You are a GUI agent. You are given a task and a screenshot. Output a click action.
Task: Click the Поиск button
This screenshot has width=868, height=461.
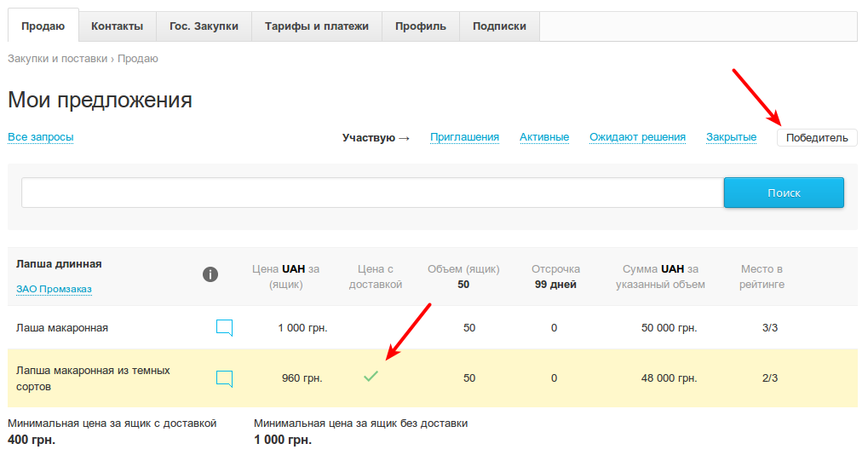pos(784,193)
